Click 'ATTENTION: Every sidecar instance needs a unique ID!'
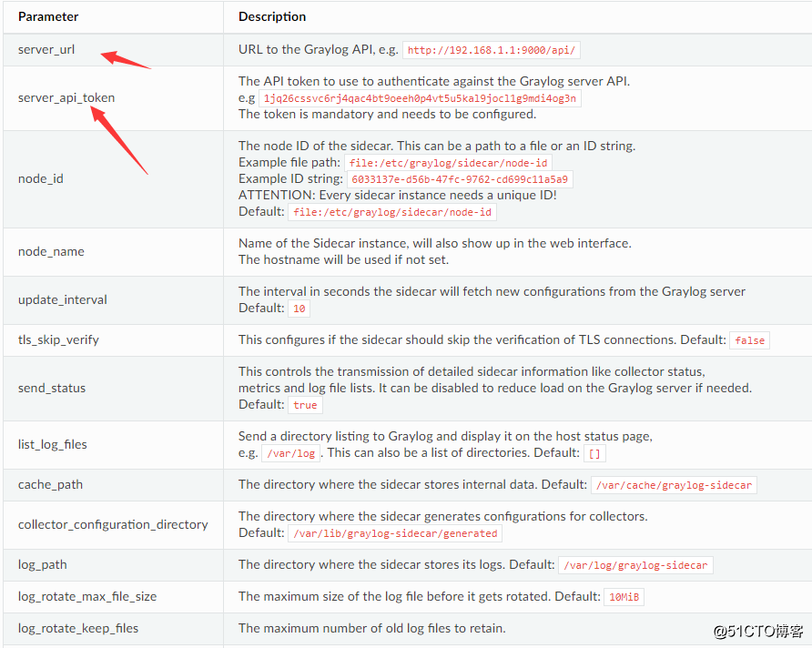Viewport: 812px width, 648px height. (x=397, y=195)
